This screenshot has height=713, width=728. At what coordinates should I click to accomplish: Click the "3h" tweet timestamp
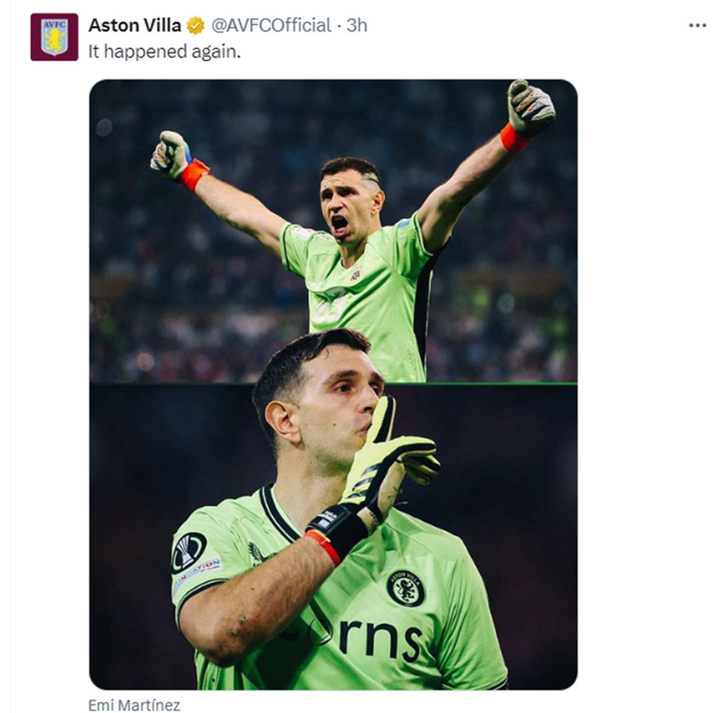(357, 25)
